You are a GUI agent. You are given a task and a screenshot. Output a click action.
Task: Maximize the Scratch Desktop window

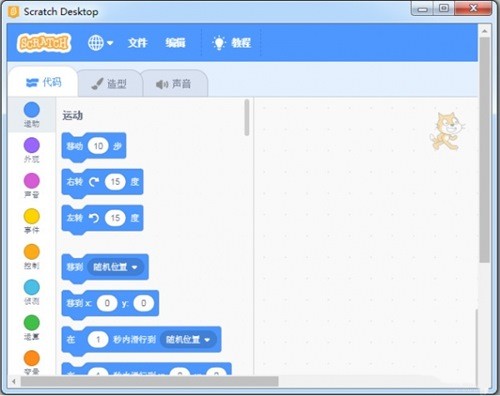pyautogui.click(x=444, y=8)
